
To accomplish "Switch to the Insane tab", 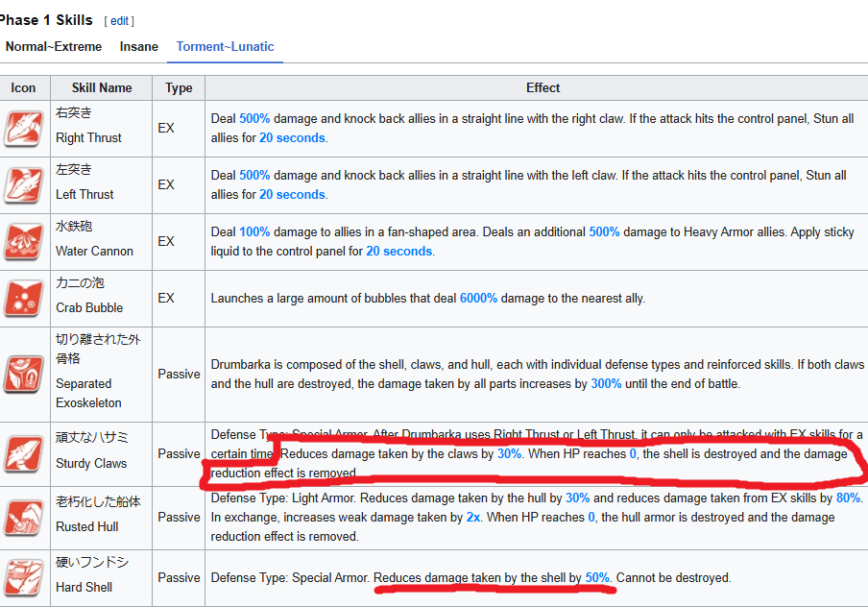I will [x=139, y=46].
